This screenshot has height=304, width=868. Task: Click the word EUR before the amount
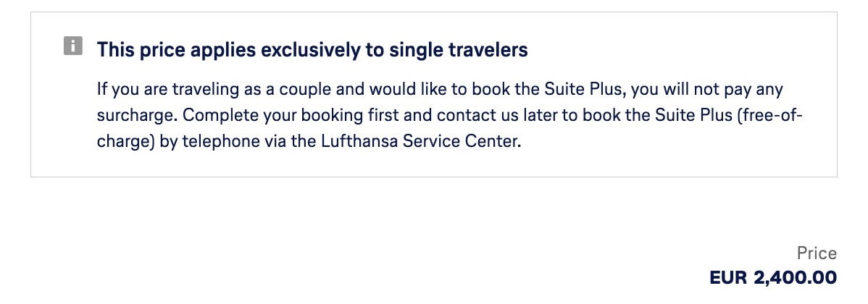[x=728, y=277]
